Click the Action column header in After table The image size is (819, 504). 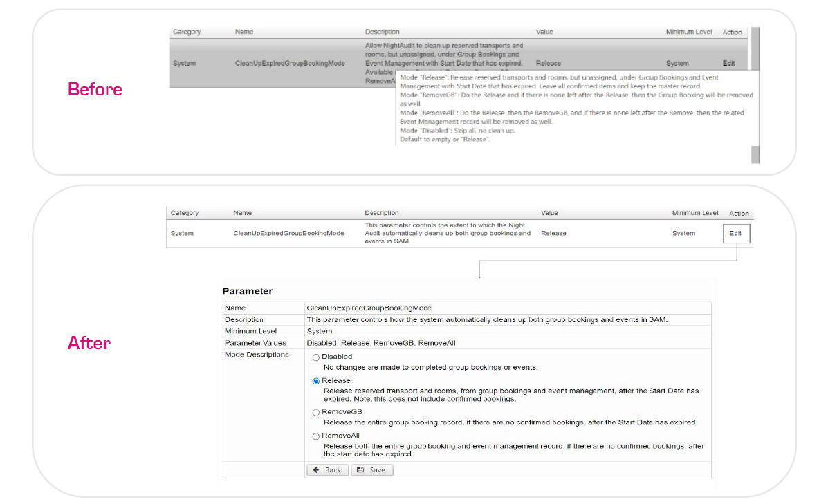click(x=739, y=214)
